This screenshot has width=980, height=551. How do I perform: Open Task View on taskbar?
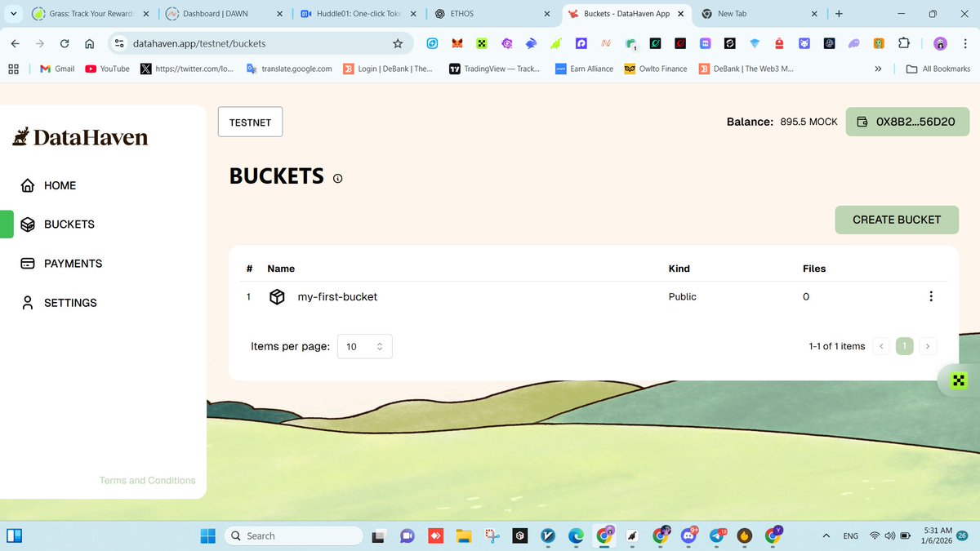pyautogui.click(x=379, y=535)
